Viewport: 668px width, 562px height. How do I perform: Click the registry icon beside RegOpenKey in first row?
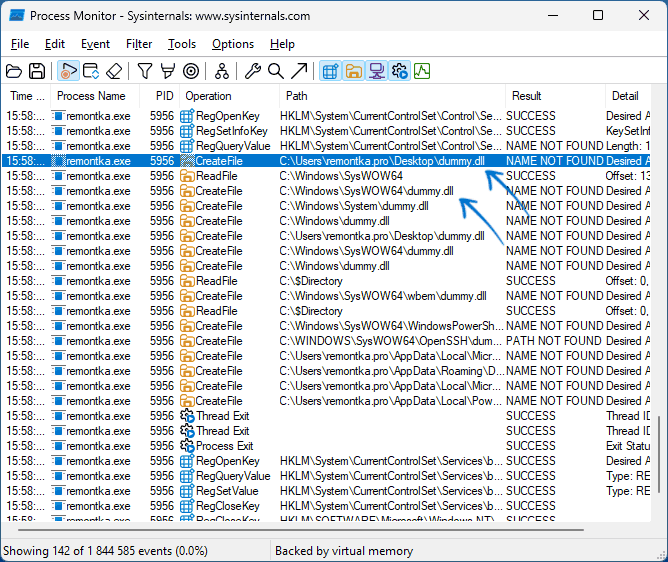tap(187, 116)
